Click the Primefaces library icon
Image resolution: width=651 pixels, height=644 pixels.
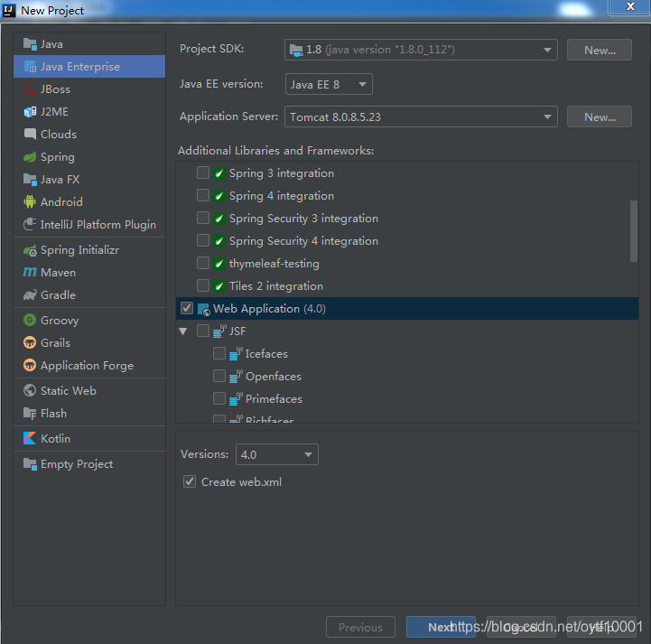[x=236, y=399]
